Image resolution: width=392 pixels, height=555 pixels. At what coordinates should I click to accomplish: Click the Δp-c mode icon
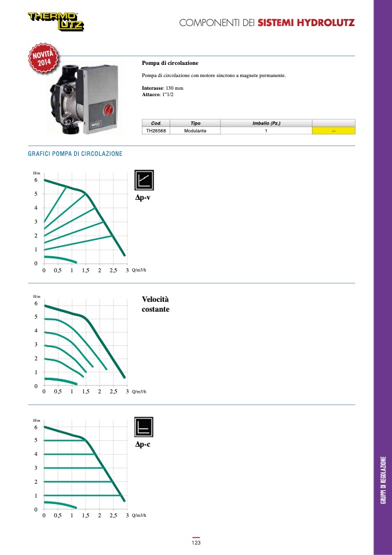point(144,428)
